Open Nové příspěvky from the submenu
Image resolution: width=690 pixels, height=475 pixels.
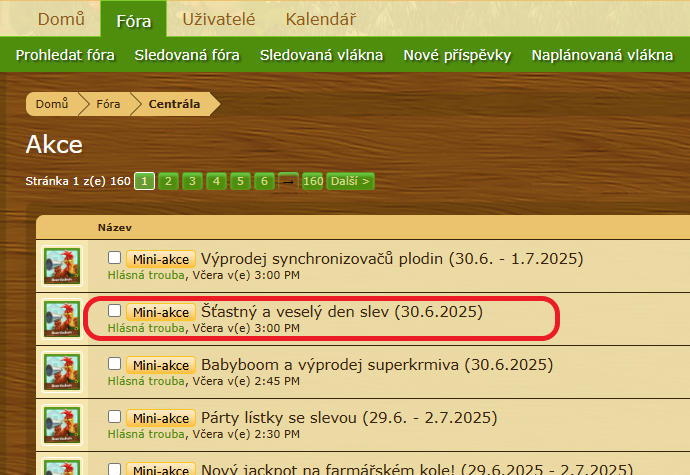pyautogui.click(x=457, y=55)
